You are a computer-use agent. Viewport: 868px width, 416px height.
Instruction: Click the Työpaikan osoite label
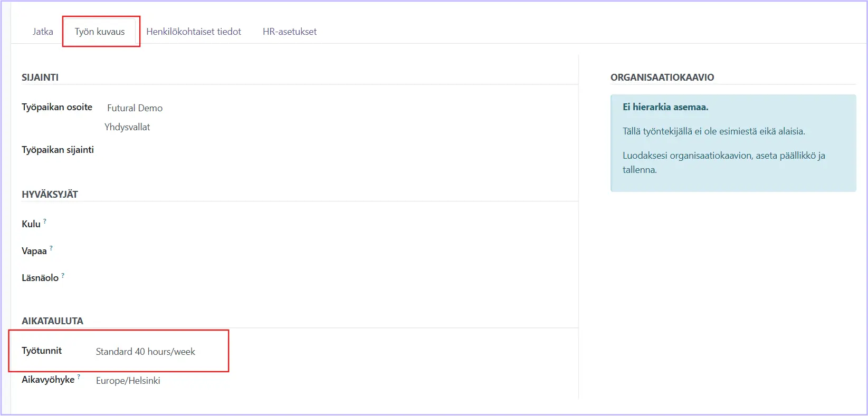point(57,107)
